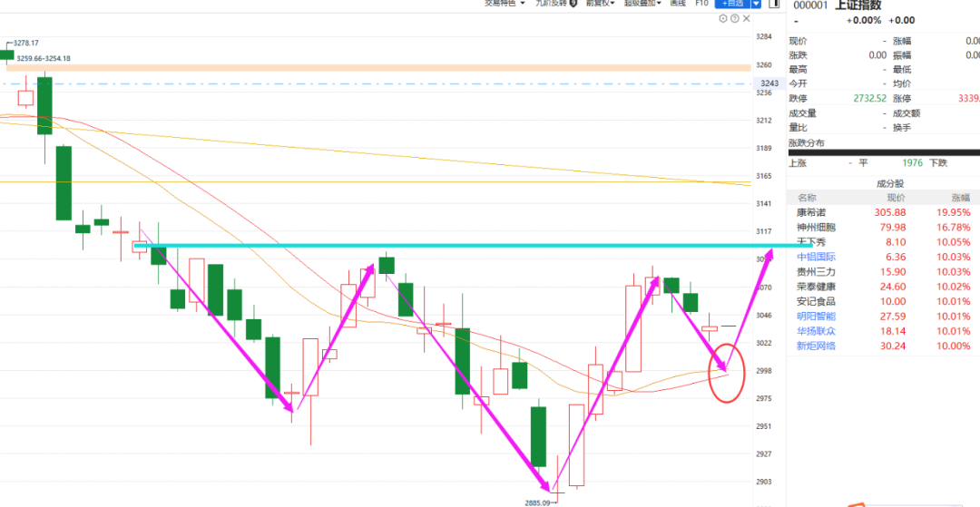This screenshot has height=507, width=980.
Task: Click the settings circle icon above chart
Action: coord(721,17)
